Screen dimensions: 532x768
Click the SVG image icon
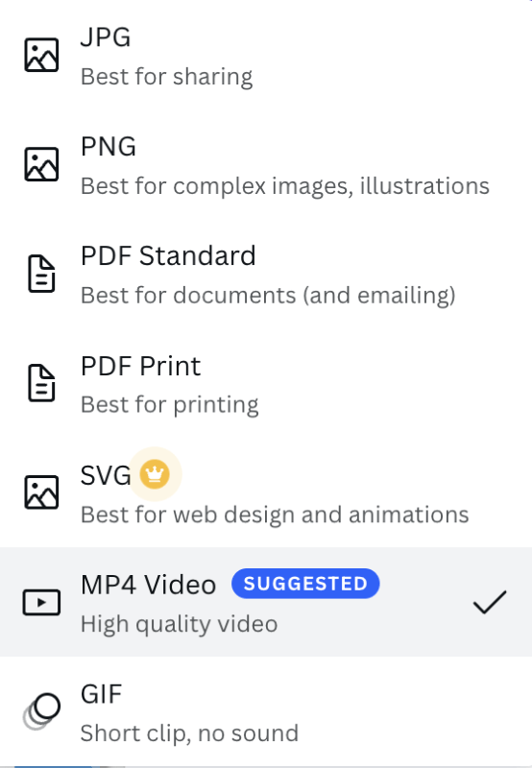[41, 492]
